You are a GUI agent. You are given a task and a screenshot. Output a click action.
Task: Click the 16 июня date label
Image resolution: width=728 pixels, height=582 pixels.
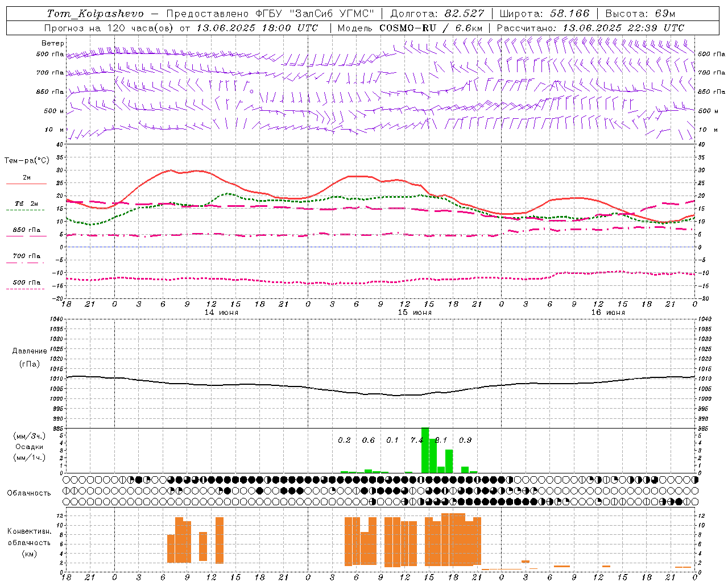(x=608, y=313)
